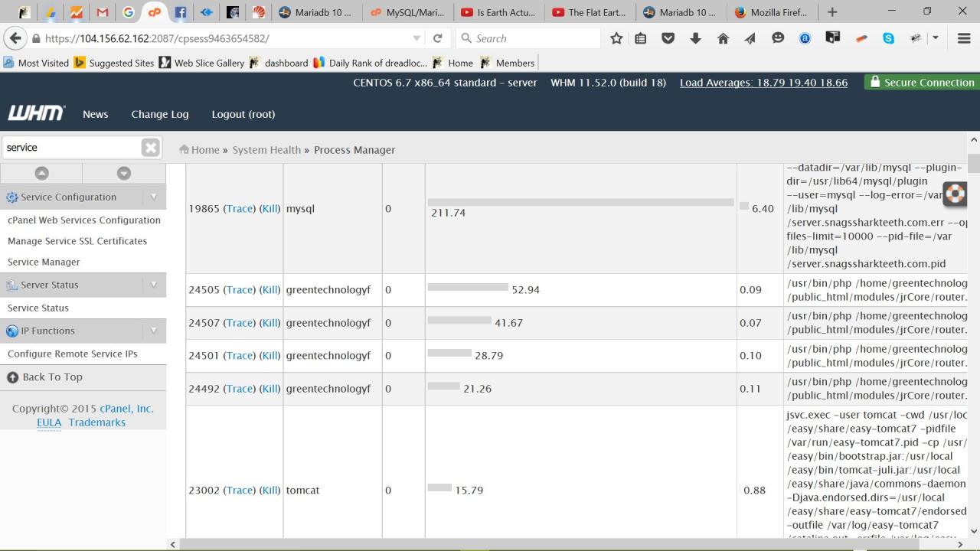Open the Load Averages link

pos(763,83)
